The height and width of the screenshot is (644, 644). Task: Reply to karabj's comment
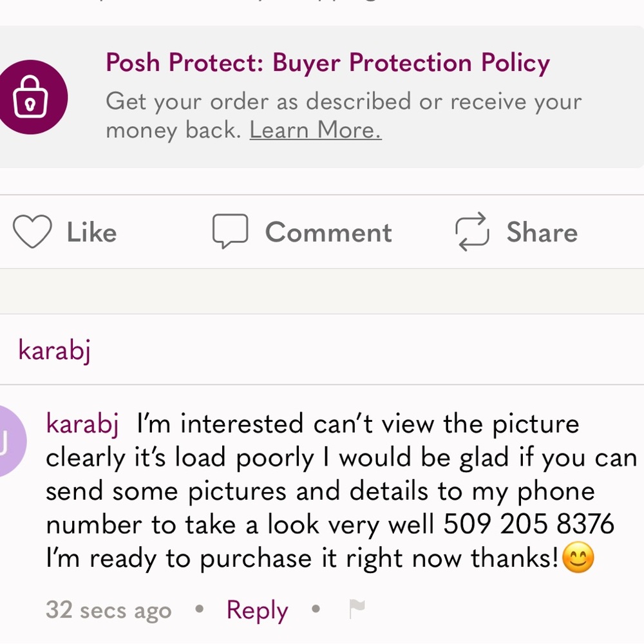[256, 609]
